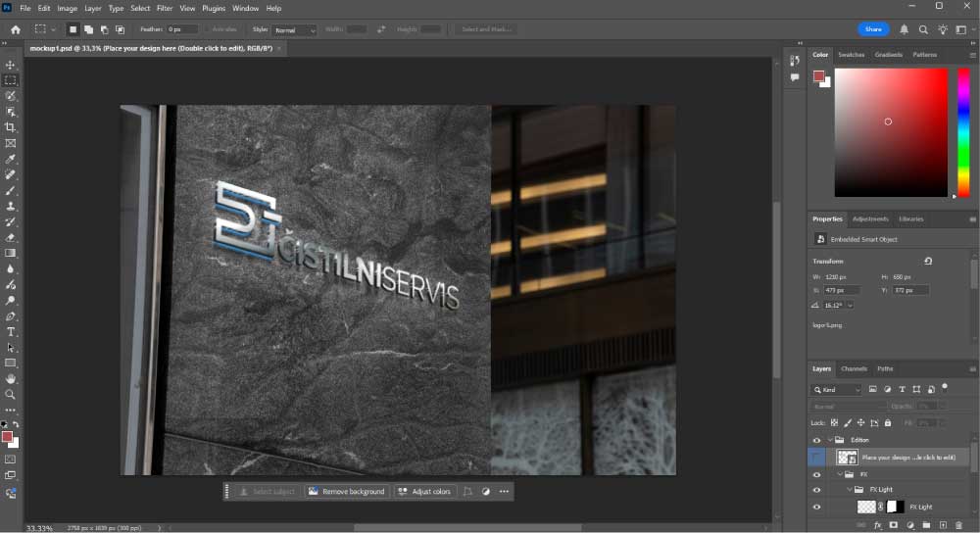Pick the Eyedropper tool
Image resolution: width=980 pixels, height=533 pixels.
[11, 159]
